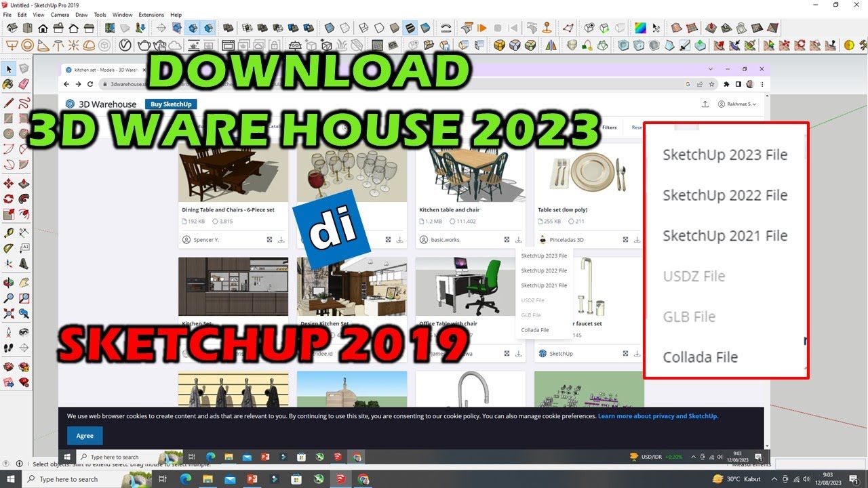Click Buy SketchUp button
Image resolution: width=868 pixels, height=488 pixels.
pos(171,104)
